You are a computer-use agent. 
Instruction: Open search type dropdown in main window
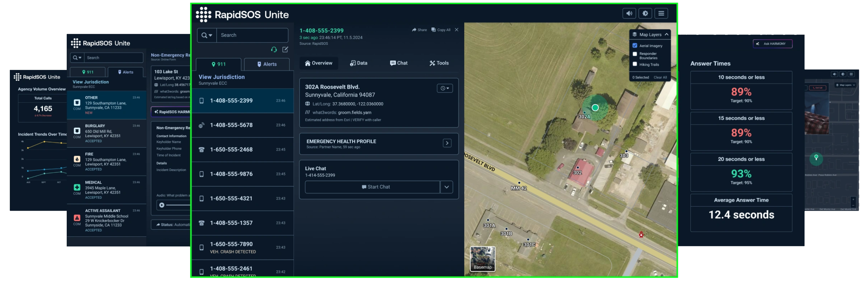206,35
